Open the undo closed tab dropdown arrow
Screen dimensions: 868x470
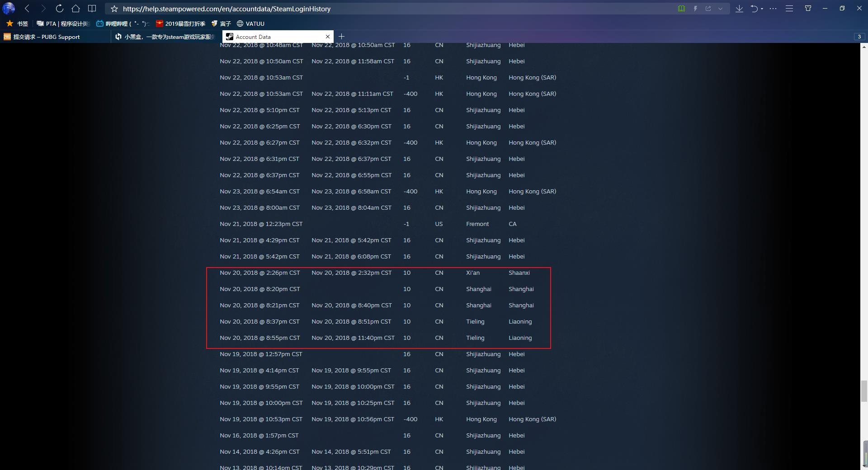(762, 9)
